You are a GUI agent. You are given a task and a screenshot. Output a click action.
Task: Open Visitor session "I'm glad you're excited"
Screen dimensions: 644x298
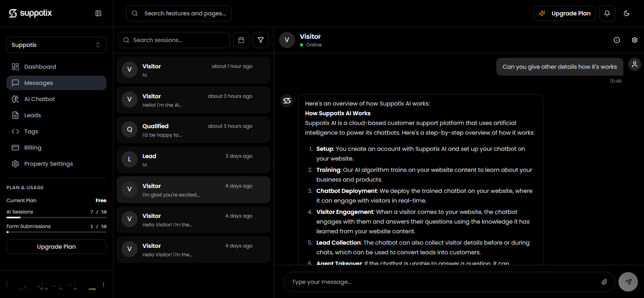[193, 190]
